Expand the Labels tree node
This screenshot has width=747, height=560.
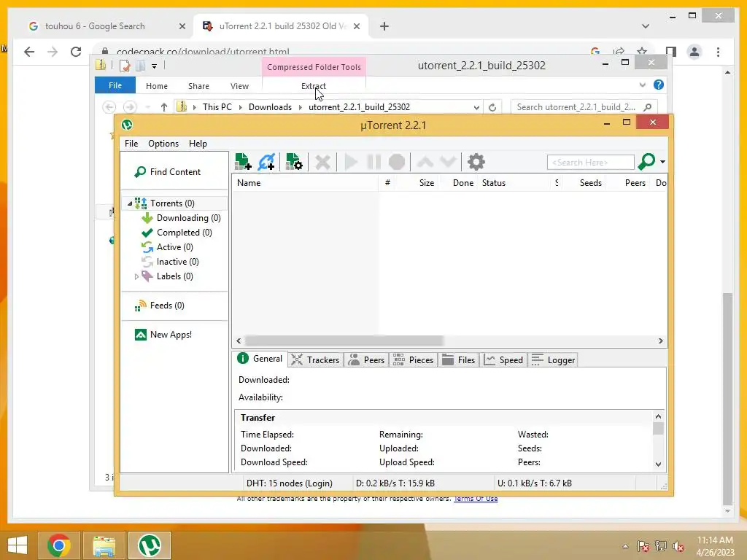click(x=136, y=276)
